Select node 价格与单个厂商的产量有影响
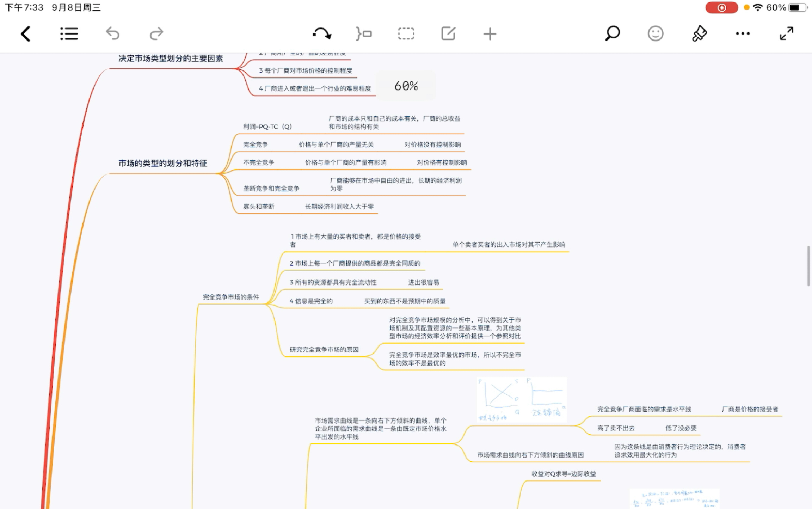Viewport: 812px width, 509px height. (346, 162)
